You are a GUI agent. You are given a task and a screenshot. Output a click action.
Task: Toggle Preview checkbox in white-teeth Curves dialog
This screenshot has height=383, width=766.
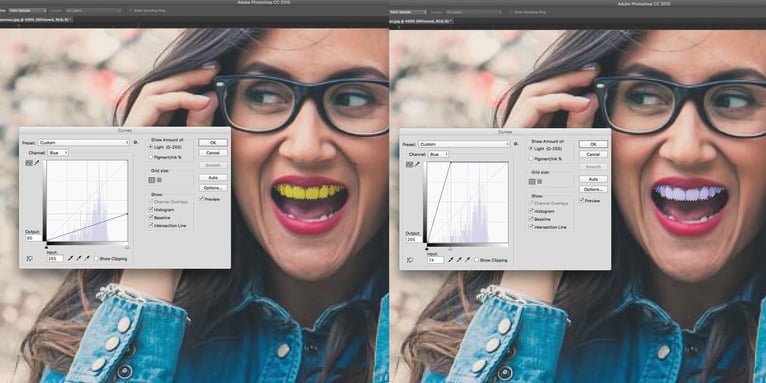coord(581,200)
